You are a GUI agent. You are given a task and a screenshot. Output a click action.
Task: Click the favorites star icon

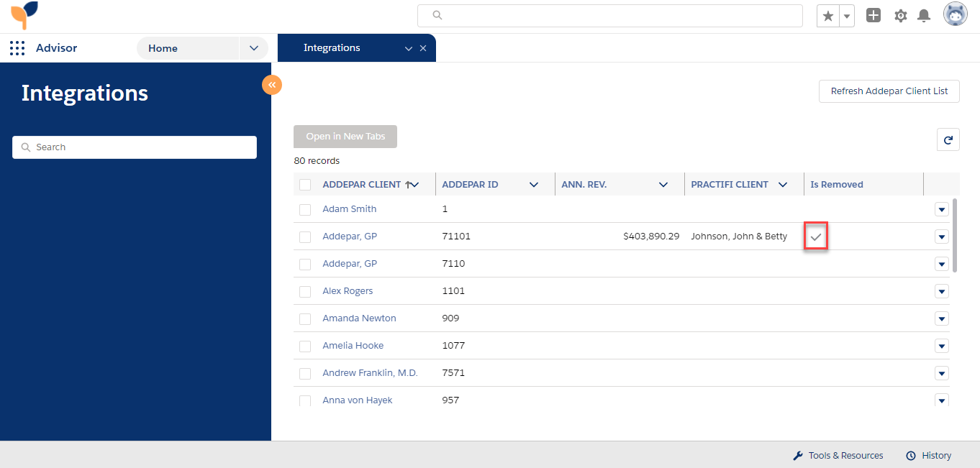(827, 15)
